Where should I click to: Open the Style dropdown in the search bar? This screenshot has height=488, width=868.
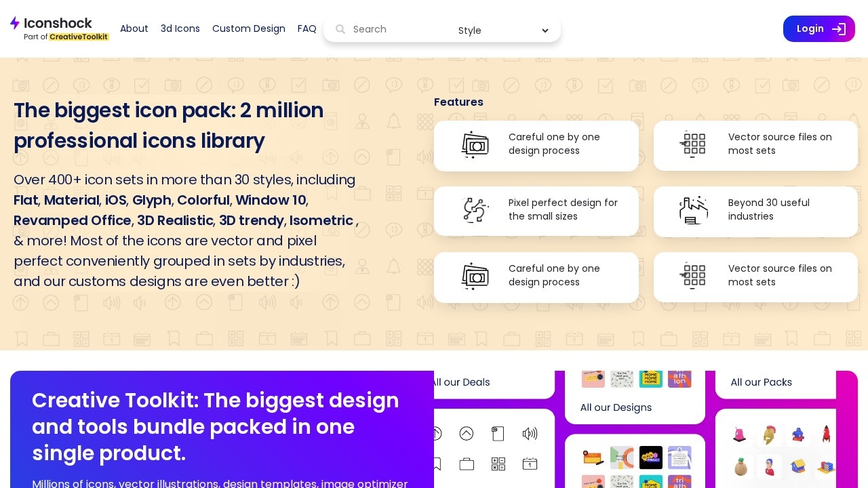503,30
